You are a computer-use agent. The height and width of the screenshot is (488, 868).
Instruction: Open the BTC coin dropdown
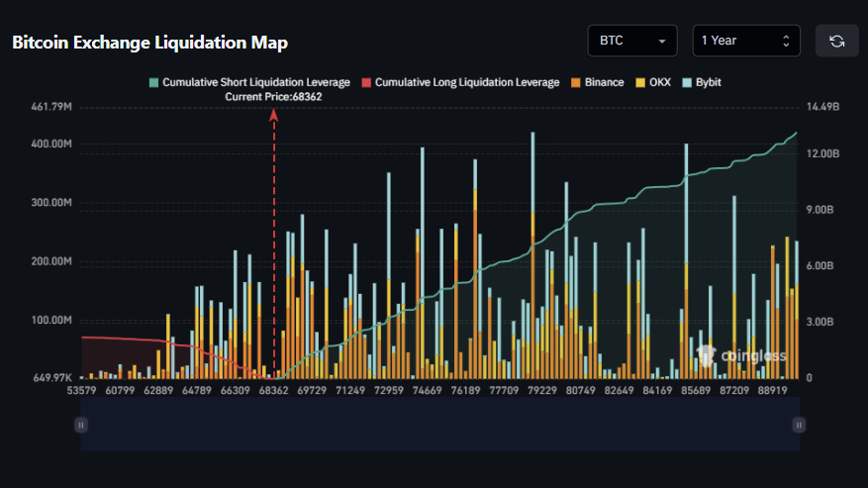[631, 41]
